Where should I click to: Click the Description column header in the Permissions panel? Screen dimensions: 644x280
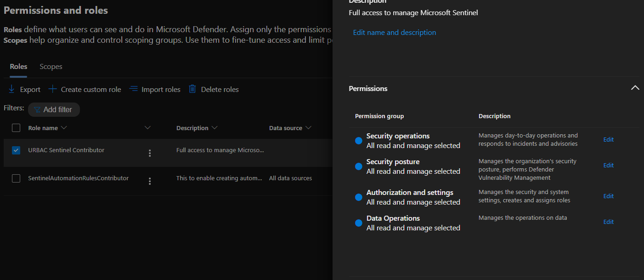tap(494, 116)
